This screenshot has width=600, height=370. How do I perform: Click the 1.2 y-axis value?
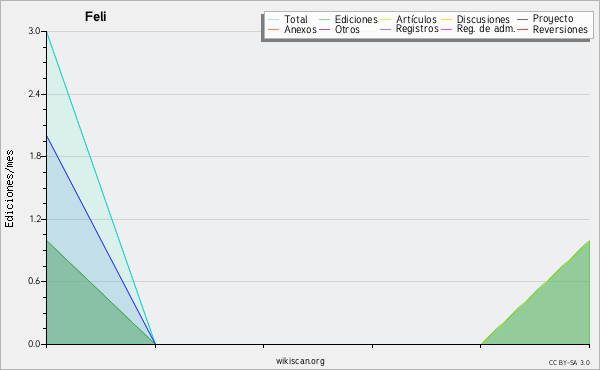pos(34,219)
